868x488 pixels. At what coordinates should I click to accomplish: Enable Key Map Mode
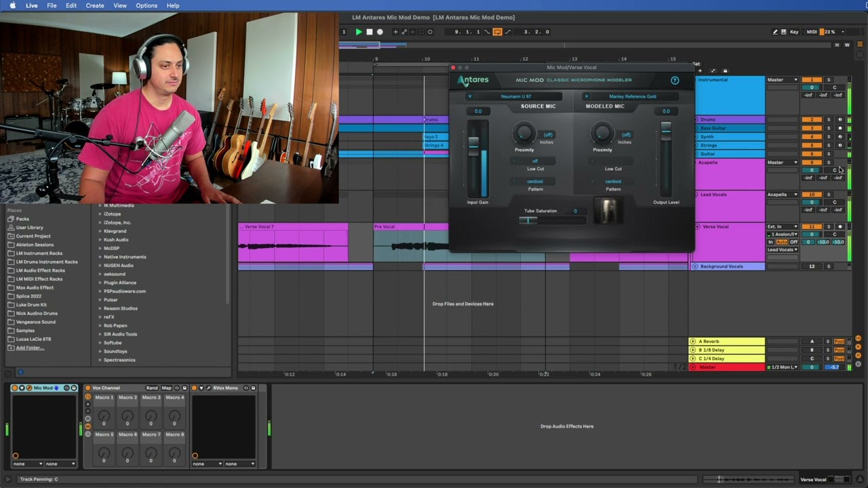(794, 32)
